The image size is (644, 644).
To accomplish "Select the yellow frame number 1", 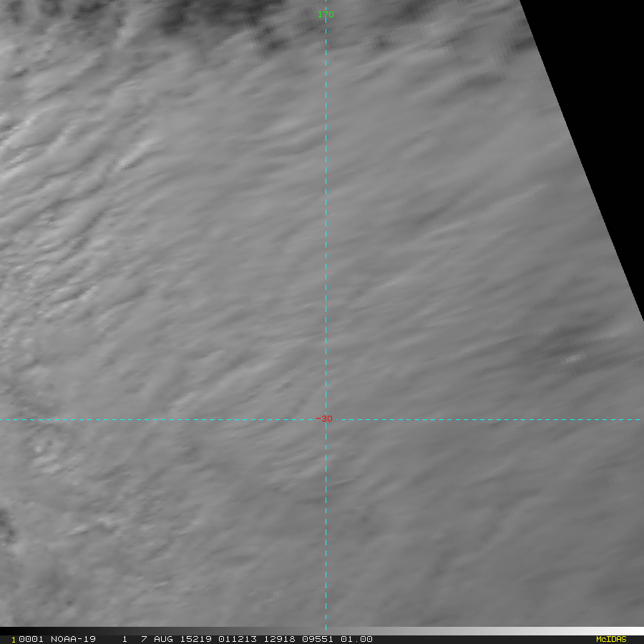I will tap(13, 640).
